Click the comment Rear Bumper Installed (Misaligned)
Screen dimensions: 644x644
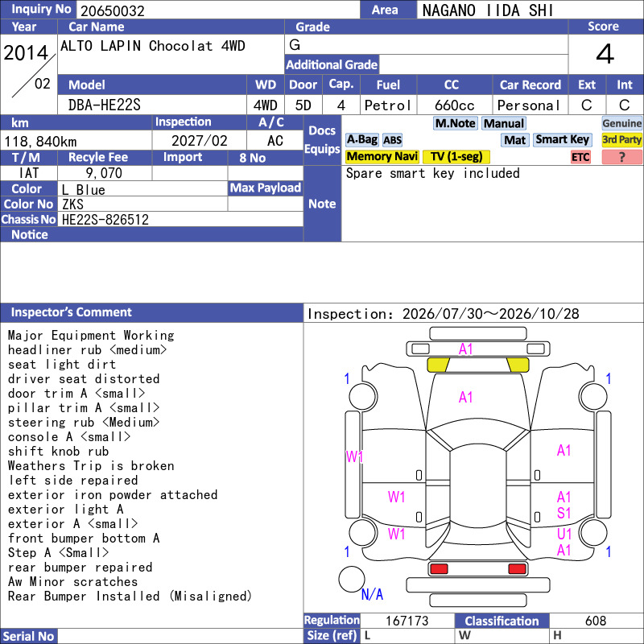coord(130,596)
